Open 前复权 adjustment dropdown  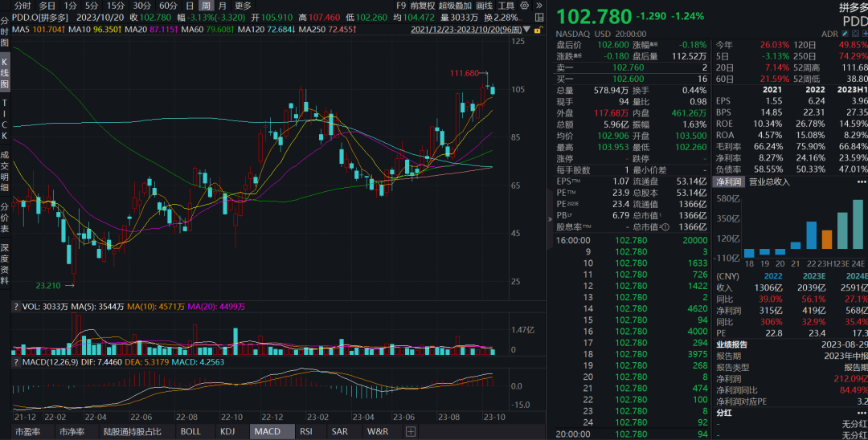coord(423,6)
